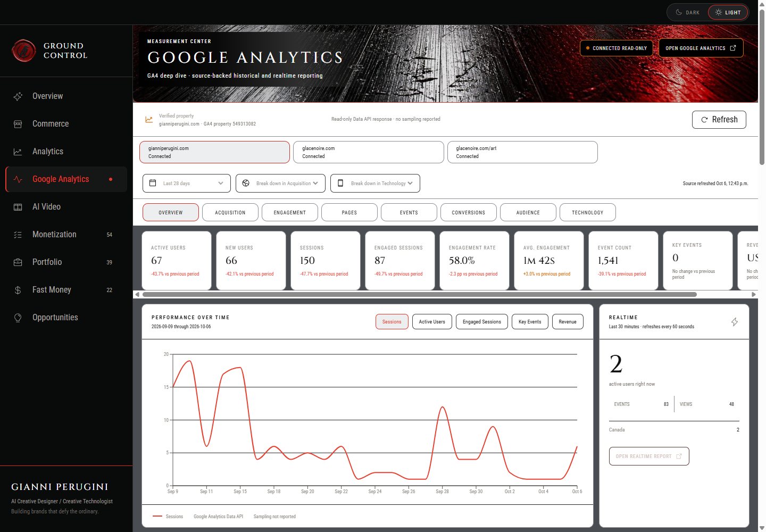Image resolution: width=766 pixels, height=532 pixels.
Task: Click the globe icon in Acquisition breakdown
Action: pos(246,183)
